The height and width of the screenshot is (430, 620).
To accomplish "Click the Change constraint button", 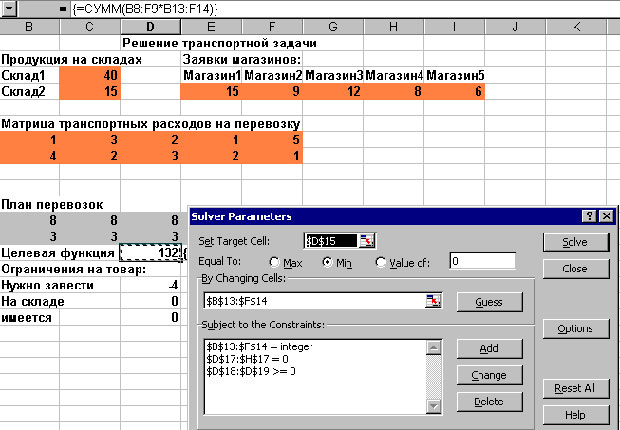I will coord(489,375).
